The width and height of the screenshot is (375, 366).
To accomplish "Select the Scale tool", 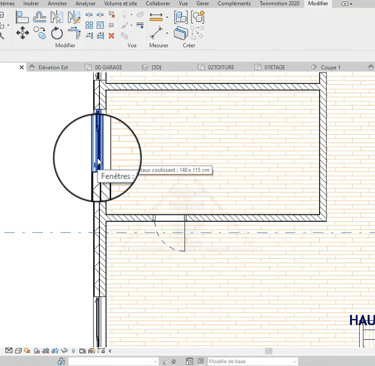I will [100, 25].
